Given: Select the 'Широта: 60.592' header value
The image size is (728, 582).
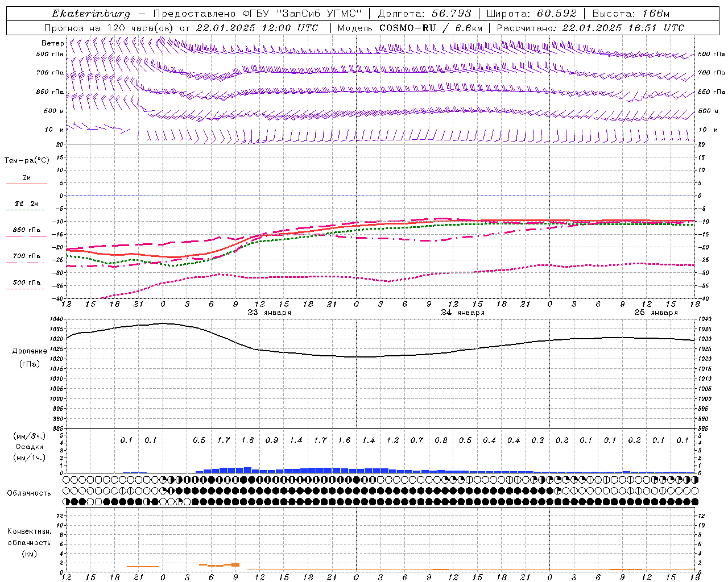Looking at the screenshot, I should (531, 14).
